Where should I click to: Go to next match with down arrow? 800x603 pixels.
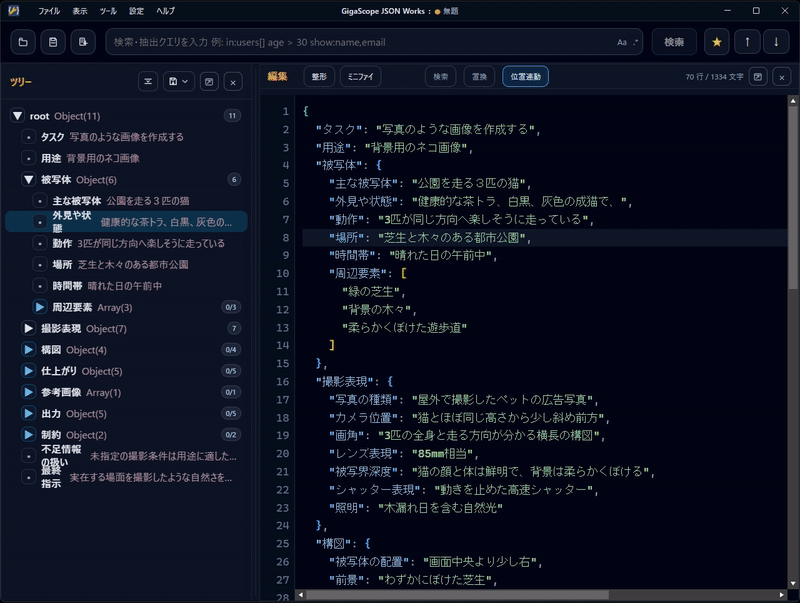coord(776,42)
